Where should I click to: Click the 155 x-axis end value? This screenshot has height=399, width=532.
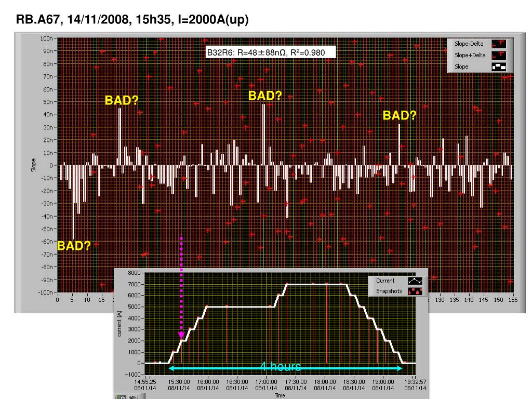tap(513, 300)
